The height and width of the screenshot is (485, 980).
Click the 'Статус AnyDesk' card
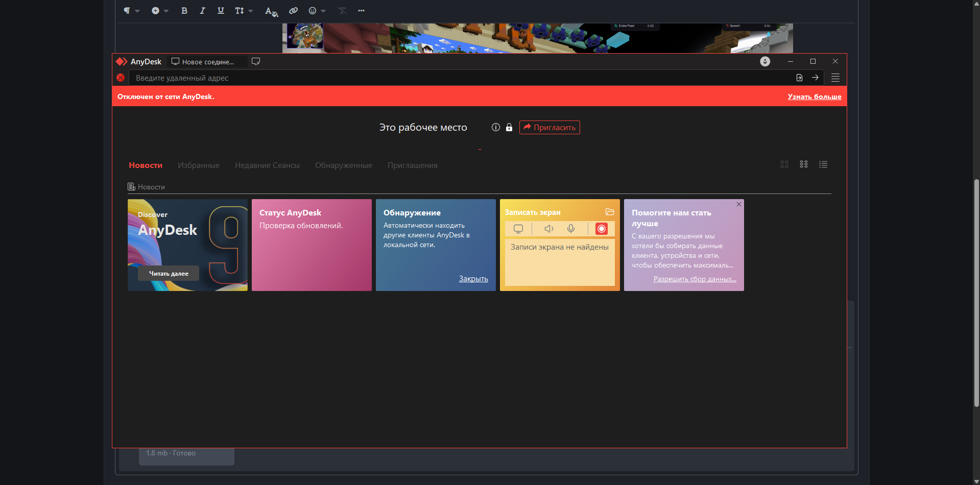point(312,245)
